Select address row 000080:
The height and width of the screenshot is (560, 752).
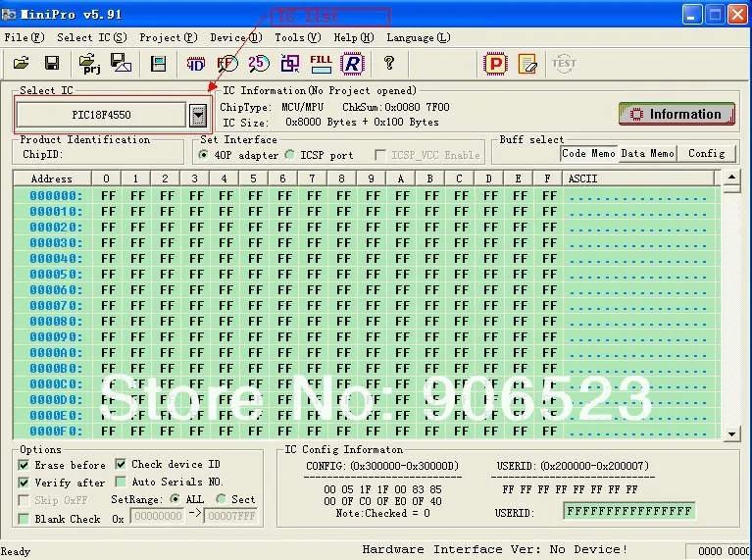pos(56,321)
